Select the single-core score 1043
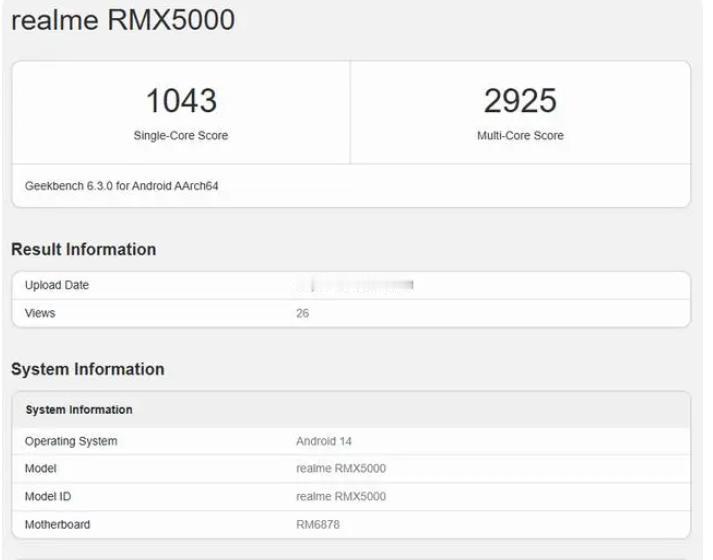Viewport: 713px width, 560px height. click(x=181, y=100)
